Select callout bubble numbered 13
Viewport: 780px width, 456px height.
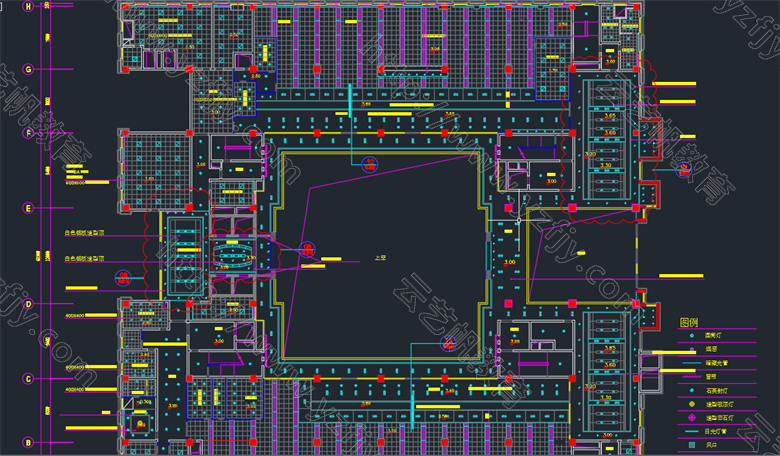click(448, 343)
